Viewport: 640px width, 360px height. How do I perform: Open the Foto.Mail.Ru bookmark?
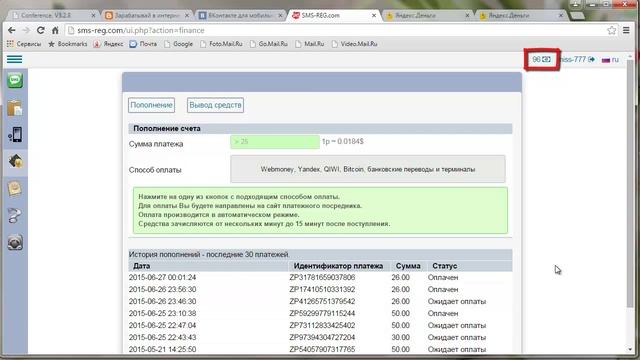pos(221,44)
